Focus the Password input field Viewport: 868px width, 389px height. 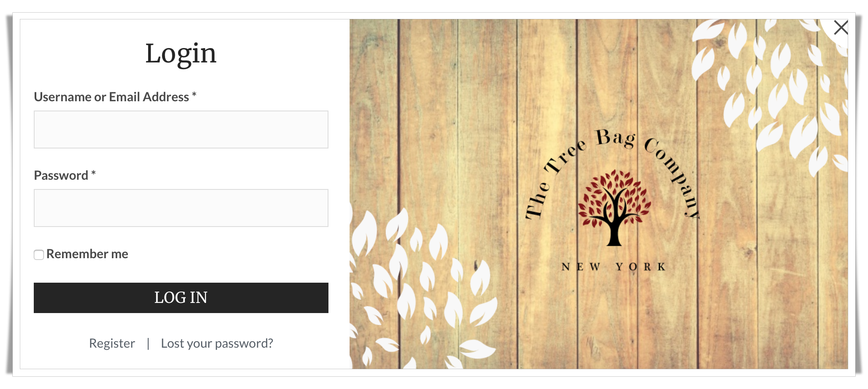[x=181, y=208]
